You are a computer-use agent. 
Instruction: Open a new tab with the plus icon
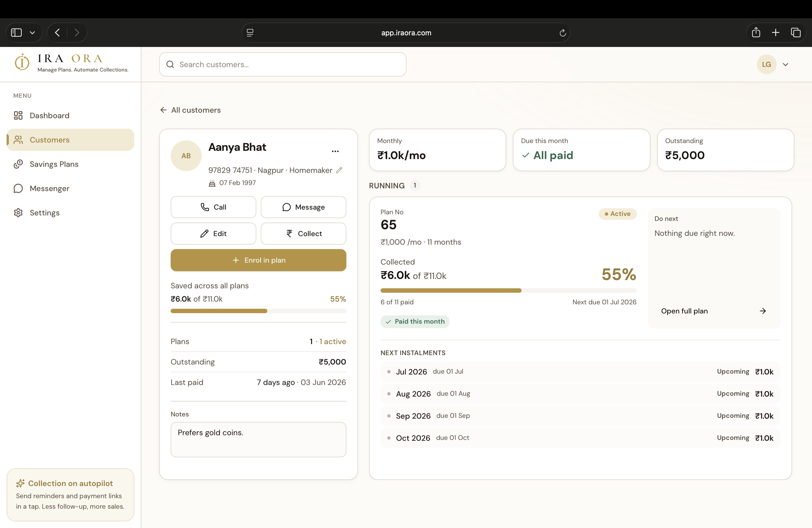pyautogui.click(x=776, y=32)
